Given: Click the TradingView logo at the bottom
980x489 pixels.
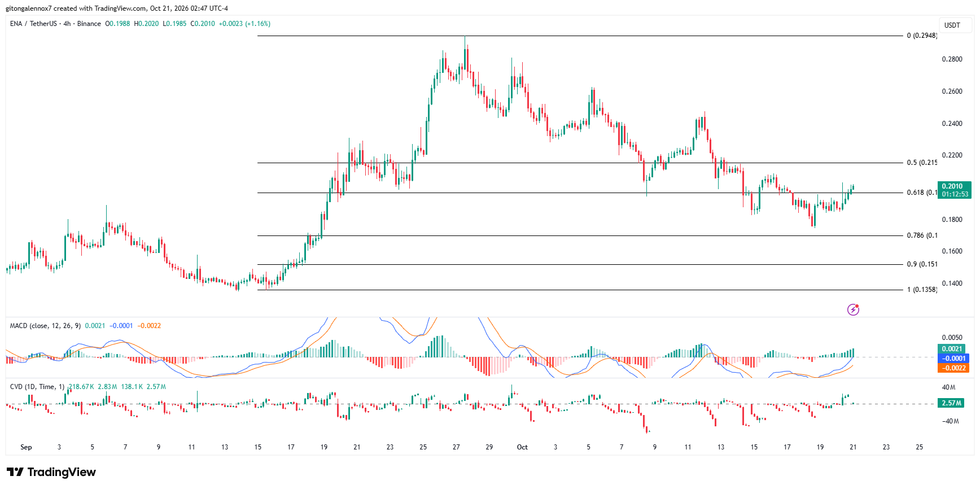Looking at the screenshot, I should (51, 472).
